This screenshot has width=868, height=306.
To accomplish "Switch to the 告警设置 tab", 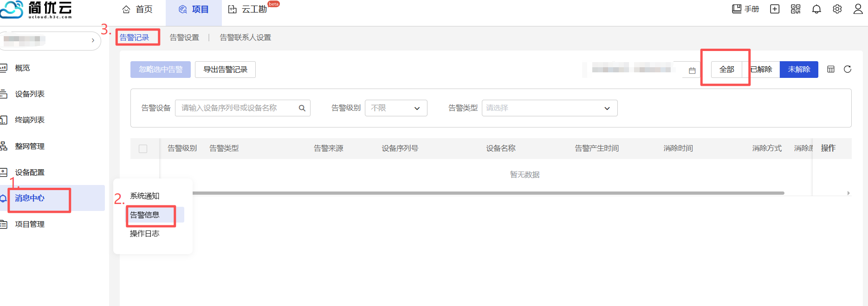I will click(184, 38).
